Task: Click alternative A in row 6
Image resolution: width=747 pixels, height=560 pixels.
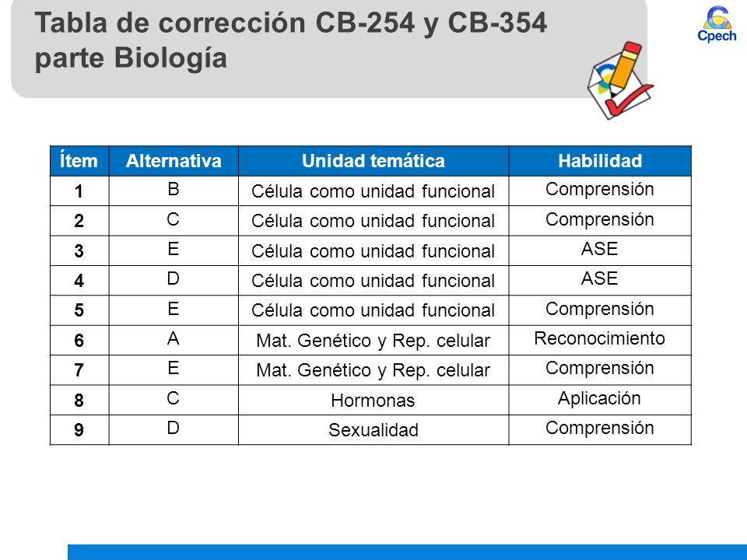Action: pos(174,340)
